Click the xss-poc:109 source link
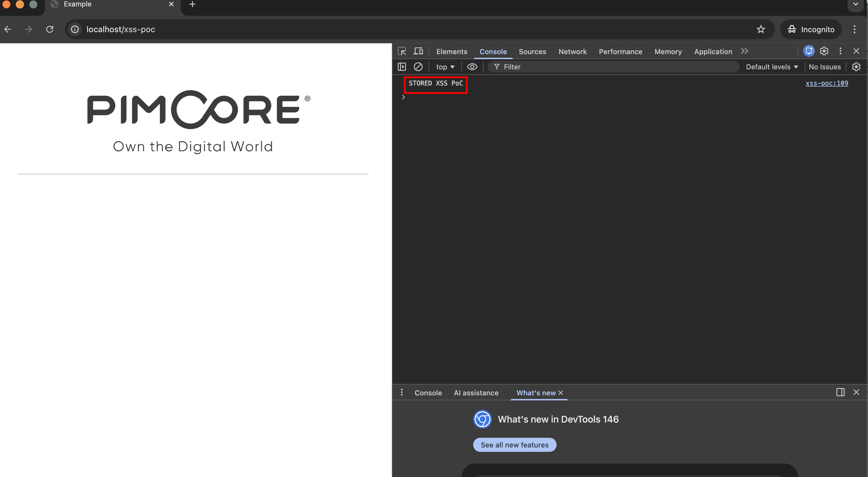The width and height of the screenshot is (868, 477). tap(826, 83)
